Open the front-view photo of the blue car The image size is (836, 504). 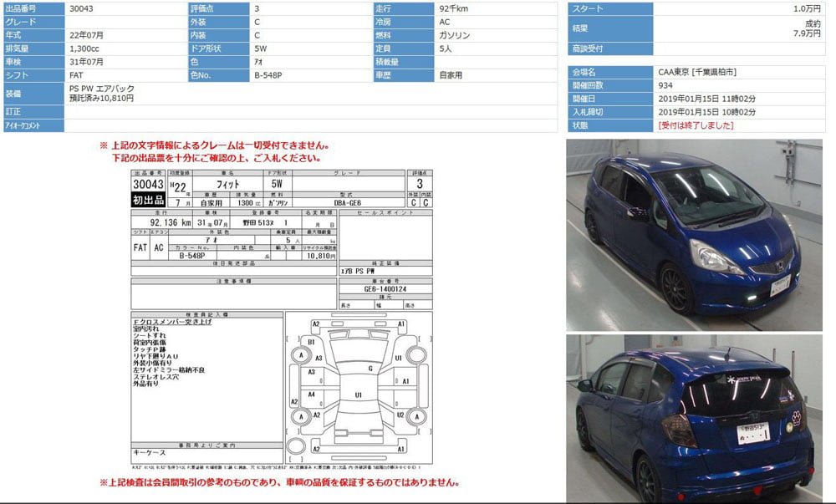point(694,235)
